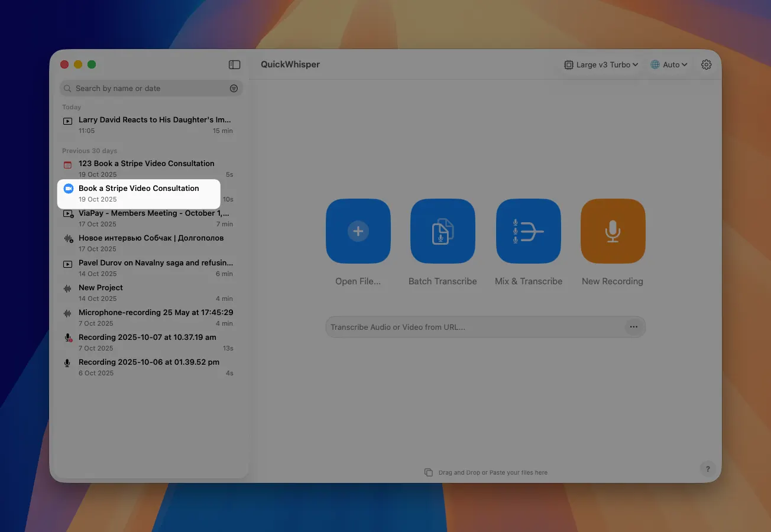
Task: Select Новое интервью Собчак | Долгополов title
Action: [151, 238]
